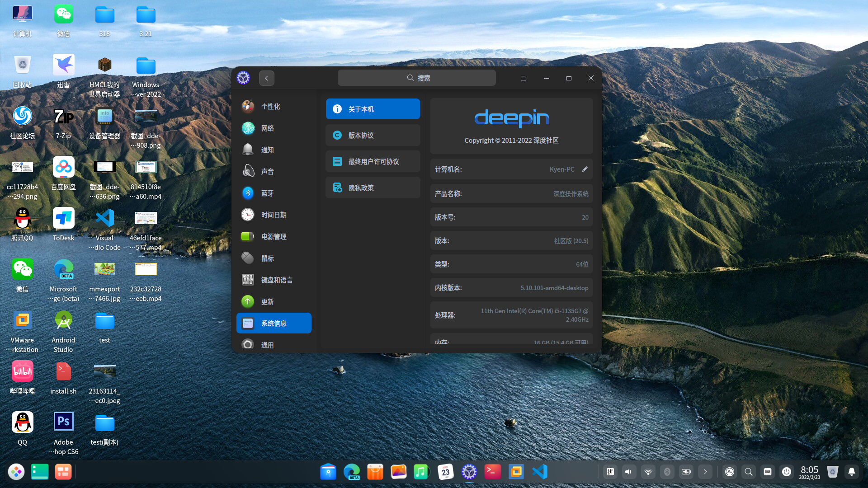Open 蓝牙 settings in the sidebar
The height and width of the screenshot is (488, 868).
[x=268, y=193]
